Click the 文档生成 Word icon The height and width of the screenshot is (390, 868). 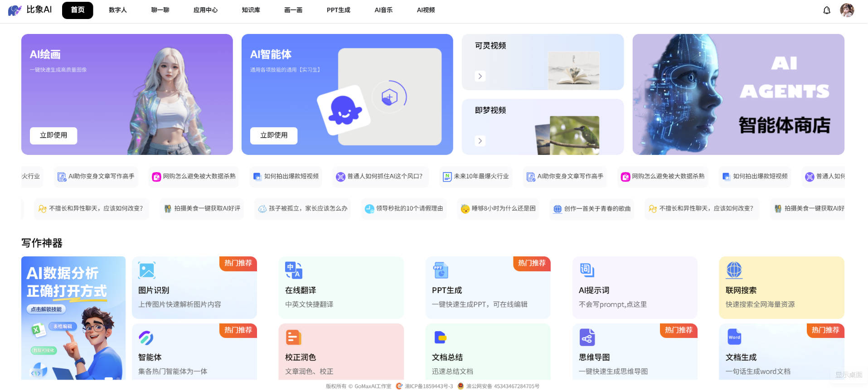point(734,337)
